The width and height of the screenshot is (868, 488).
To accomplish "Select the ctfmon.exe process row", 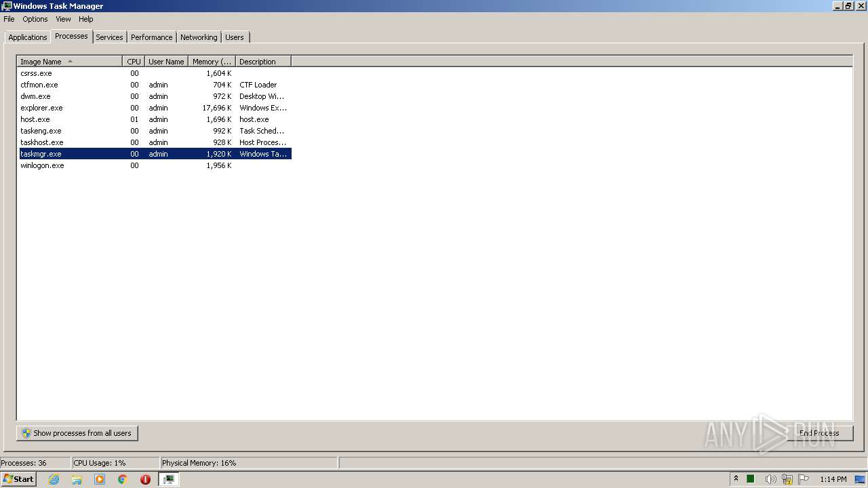I will pos(155,85).
